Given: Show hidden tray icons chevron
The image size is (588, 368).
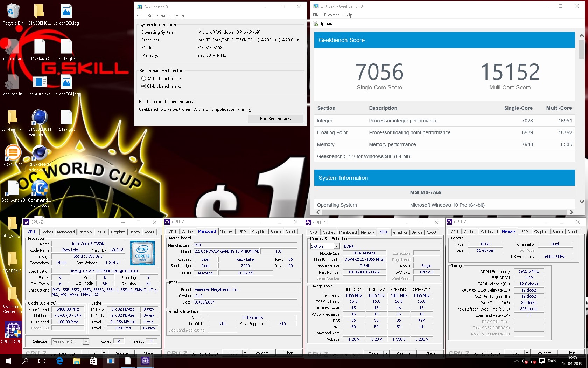Looking at the screenshot, I should [516, 361].
